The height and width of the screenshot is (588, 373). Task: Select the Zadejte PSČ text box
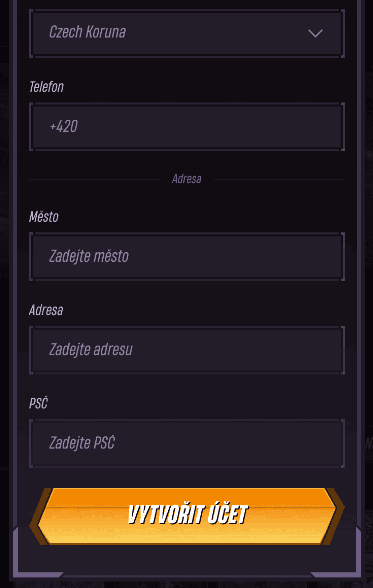pos(186,443)
